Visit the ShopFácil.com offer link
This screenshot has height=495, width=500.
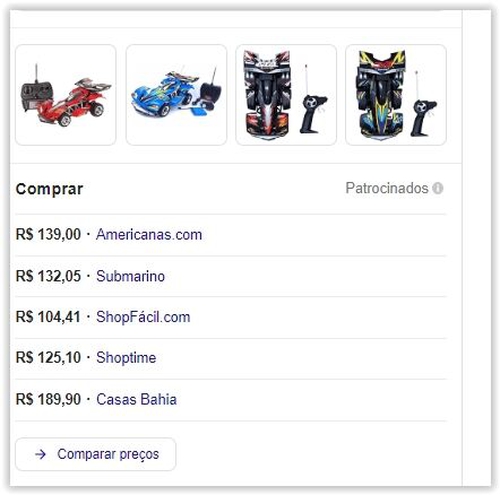143,317
